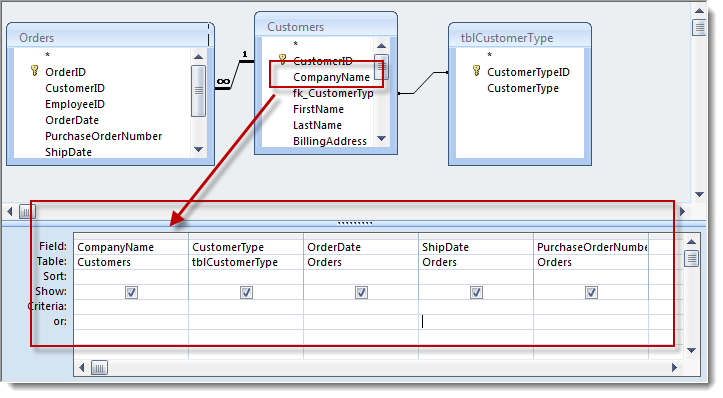Screen dimensions: 723x398
Task: Click the Criteria cell under OrderDate
Action: tap(361, 307)
